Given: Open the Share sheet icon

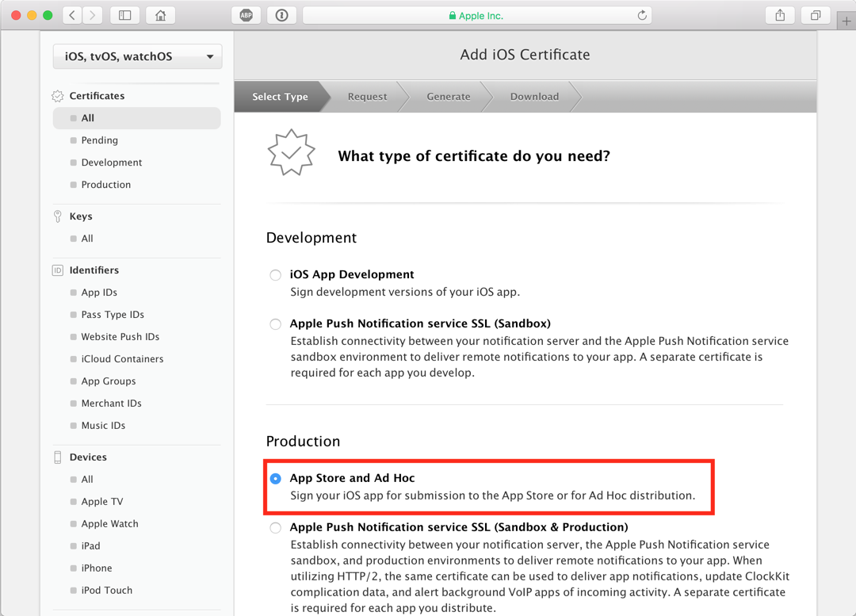Looking at the screenshot, I should click(x=780, y=15).
